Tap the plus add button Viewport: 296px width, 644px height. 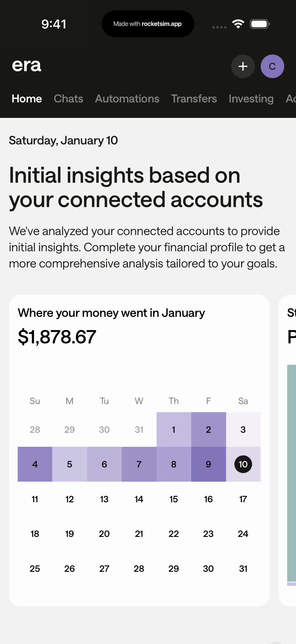click(x=242, y=67)
